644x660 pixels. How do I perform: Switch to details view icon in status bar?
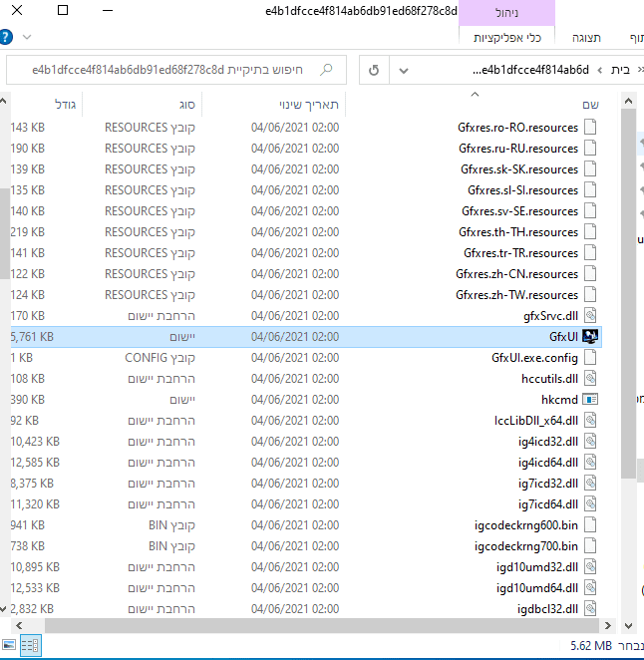[x=30, y=645]
